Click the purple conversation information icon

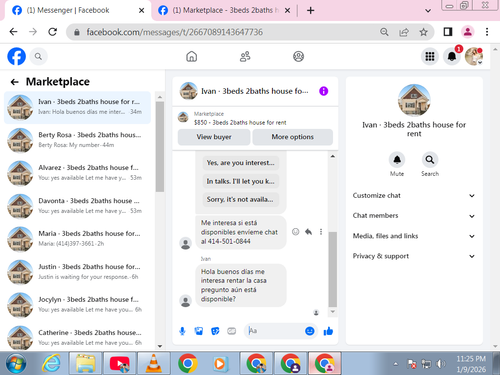tap(323, 91)
